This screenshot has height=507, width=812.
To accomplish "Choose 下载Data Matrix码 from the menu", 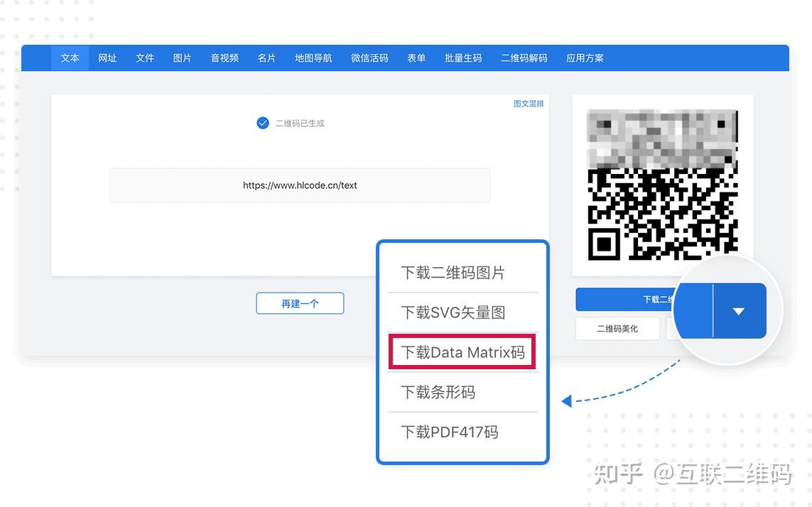I will point(462,351).
